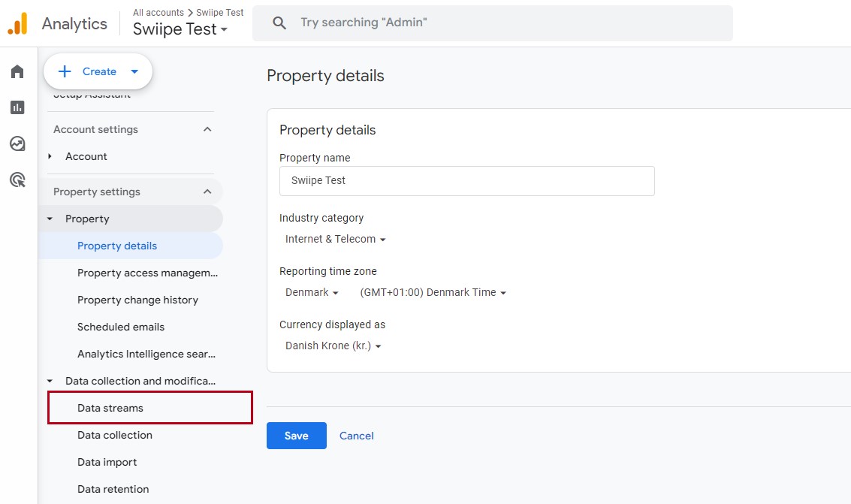The height and width of the screenshot is (504, 851).
Task: Open the Denmark country dropdown
Action: pyautogui.click(x=312, y=292)
